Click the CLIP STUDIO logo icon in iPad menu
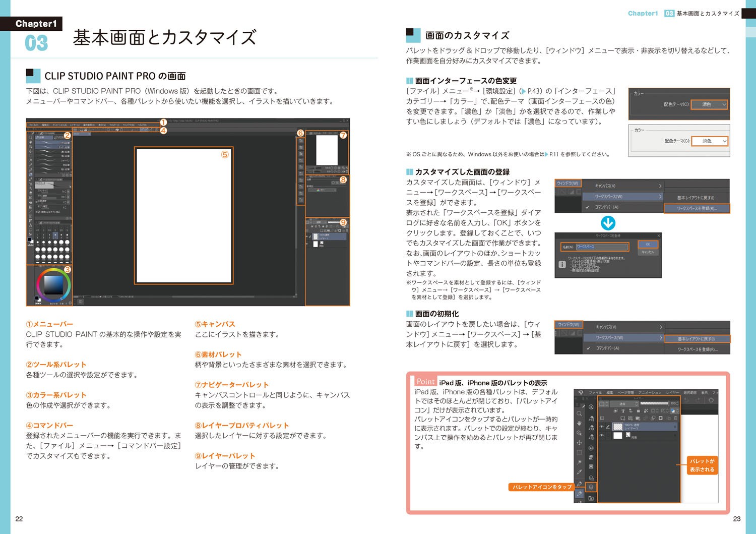Screen dimensions: 756x534 [x=581, y=392]
